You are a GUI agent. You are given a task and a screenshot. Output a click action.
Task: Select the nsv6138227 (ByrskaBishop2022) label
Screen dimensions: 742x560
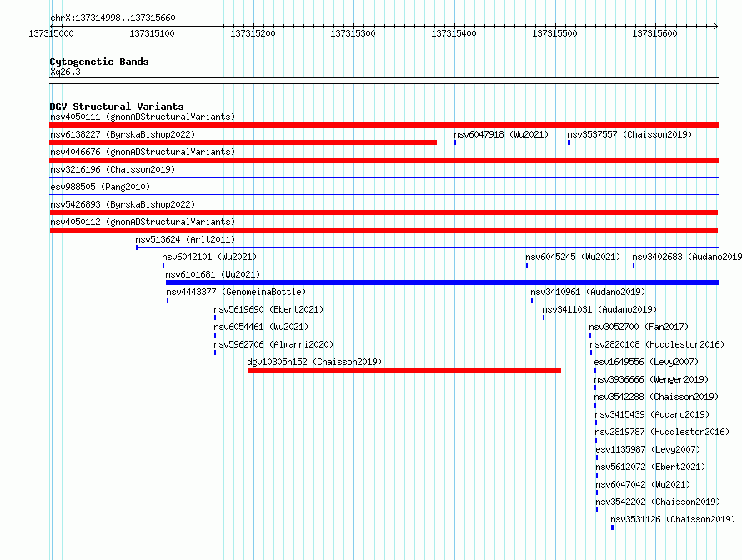(x=123, y=134)
